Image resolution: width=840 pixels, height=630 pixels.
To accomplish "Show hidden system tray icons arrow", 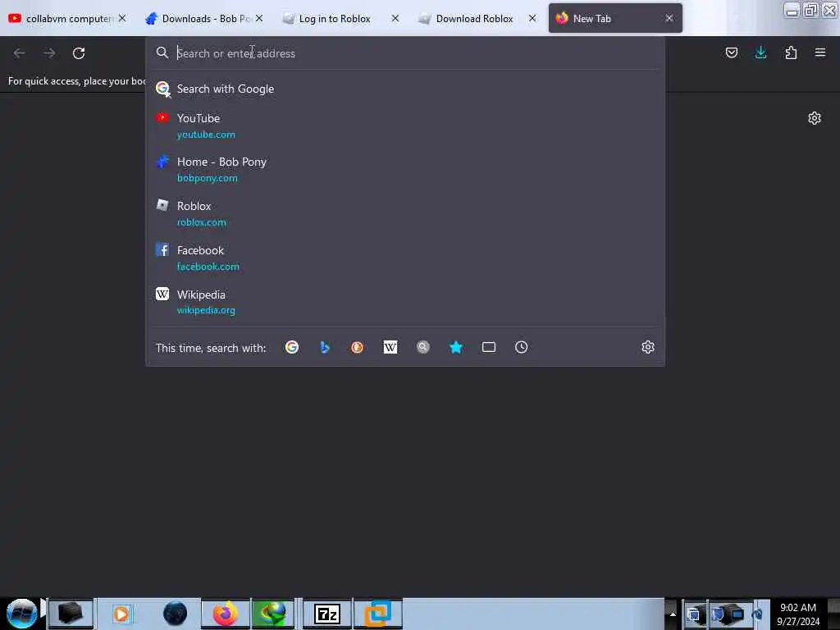I will (673, 614).
